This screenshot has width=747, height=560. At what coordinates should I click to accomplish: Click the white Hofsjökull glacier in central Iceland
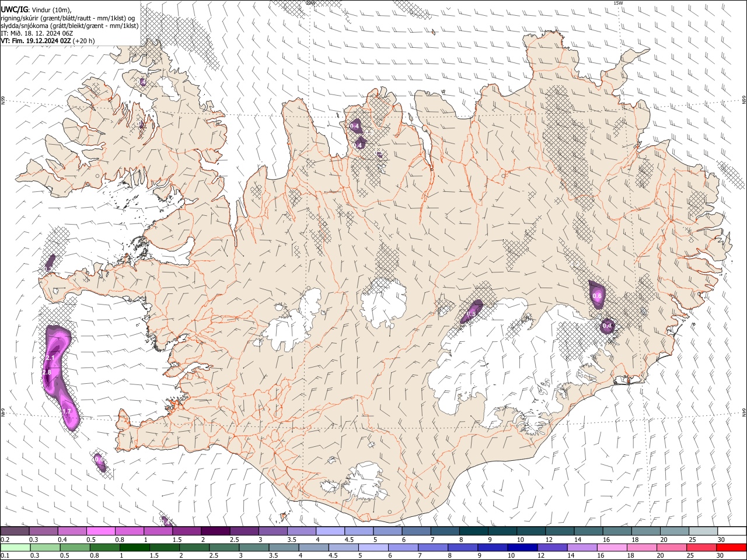[x=383, y=302]
